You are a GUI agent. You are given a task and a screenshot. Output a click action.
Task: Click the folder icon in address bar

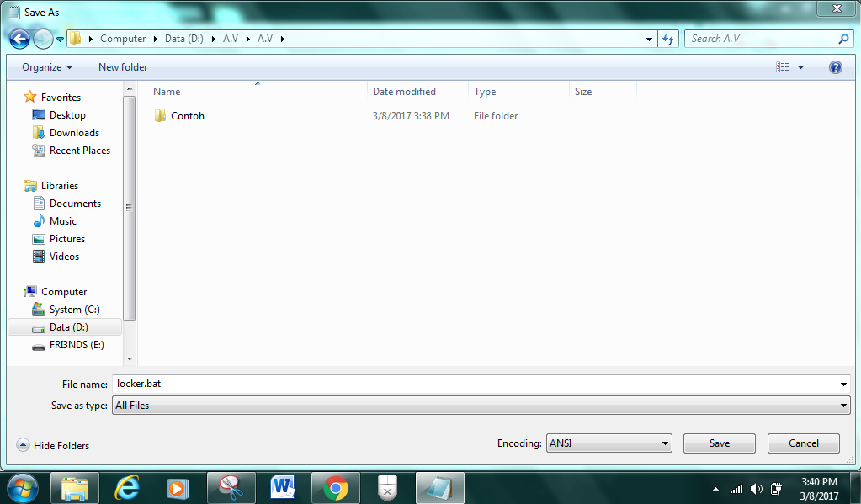[75, 39]
